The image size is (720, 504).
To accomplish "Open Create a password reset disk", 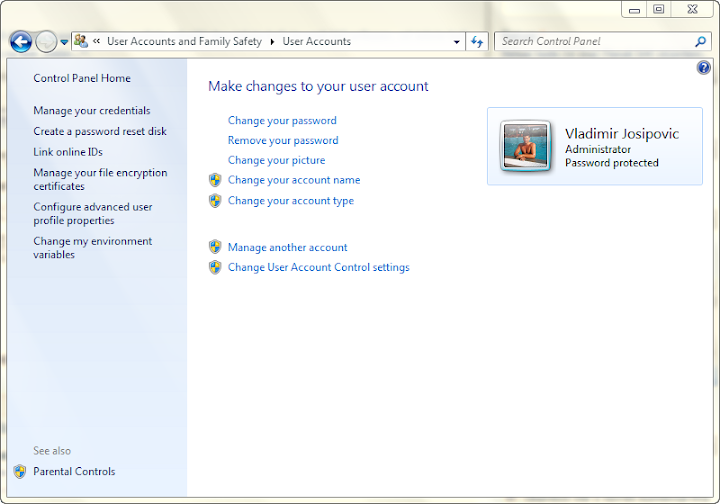I will (100, 131).
